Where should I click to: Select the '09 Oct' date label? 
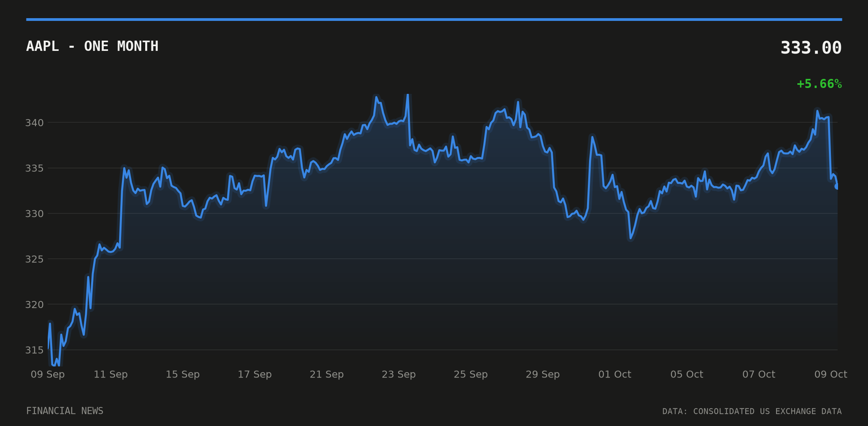click(831, 374)
